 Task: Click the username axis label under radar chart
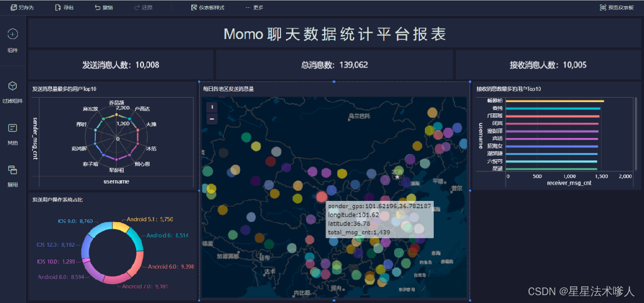(x=116, y=181)
